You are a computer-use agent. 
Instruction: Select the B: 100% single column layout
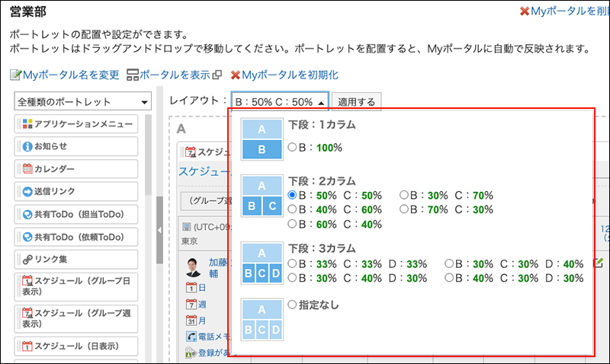click(x=292, y=147)
